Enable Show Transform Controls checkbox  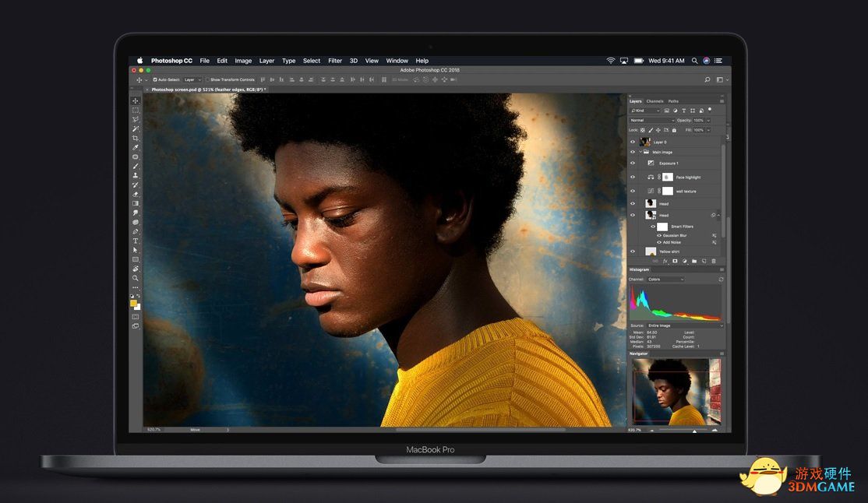(x=208, y=79)
